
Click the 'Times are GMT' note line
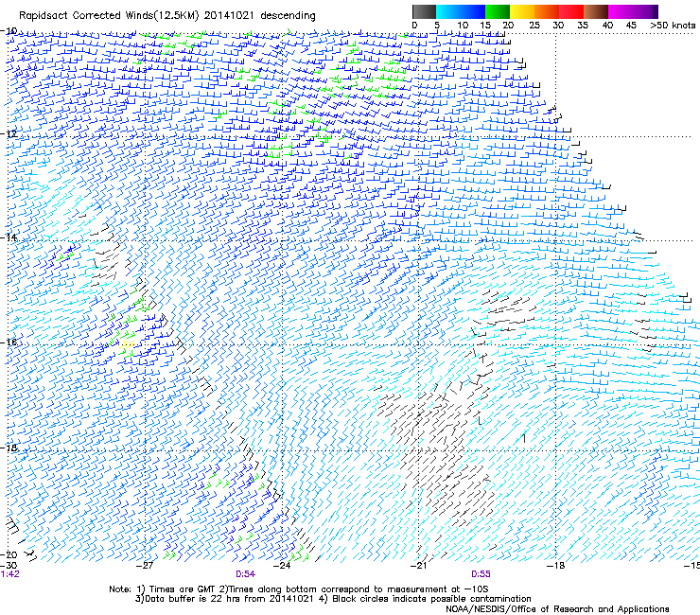pos(298,589)
